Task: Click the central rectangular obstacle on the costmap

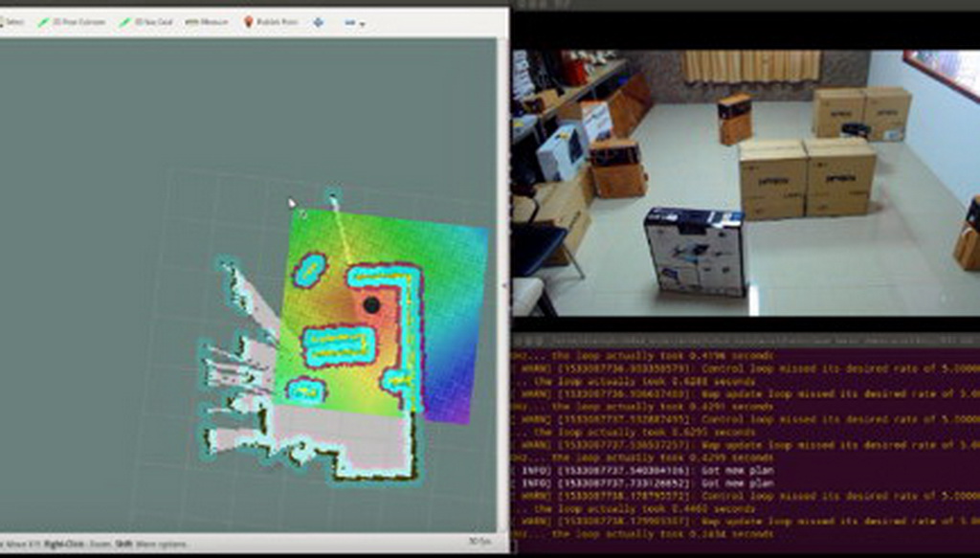Action: point(338,346)
